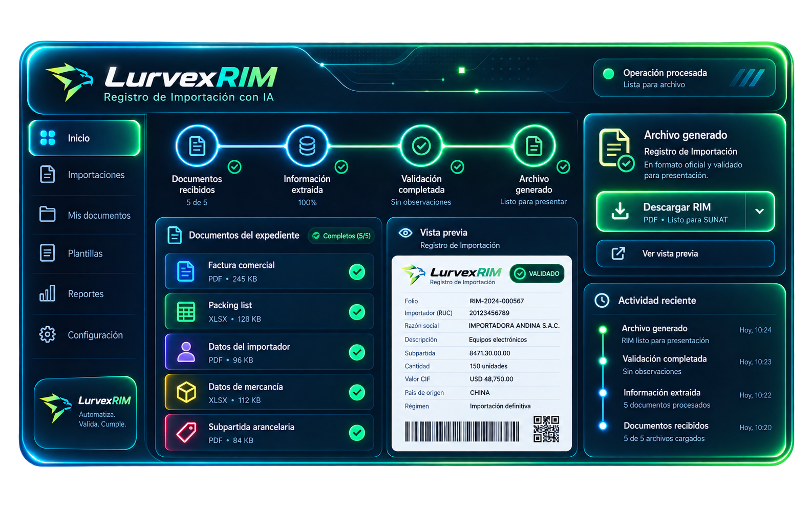Click the Documentos del expediente header icon
Image resolution: width=812 pixels, height=508 pixels.
pos(175,235)
